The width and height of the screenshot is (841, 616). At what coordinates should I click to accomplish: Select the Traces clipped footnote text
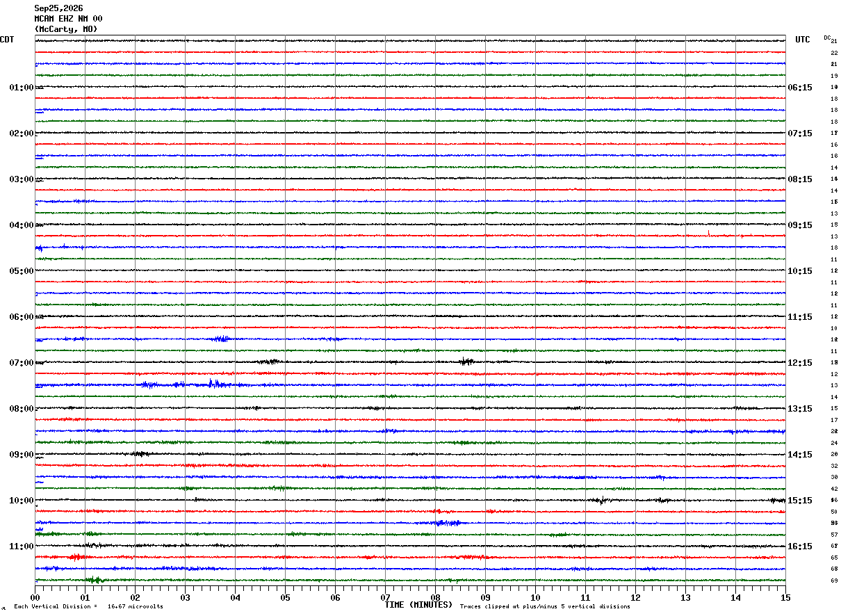[545, 607]
